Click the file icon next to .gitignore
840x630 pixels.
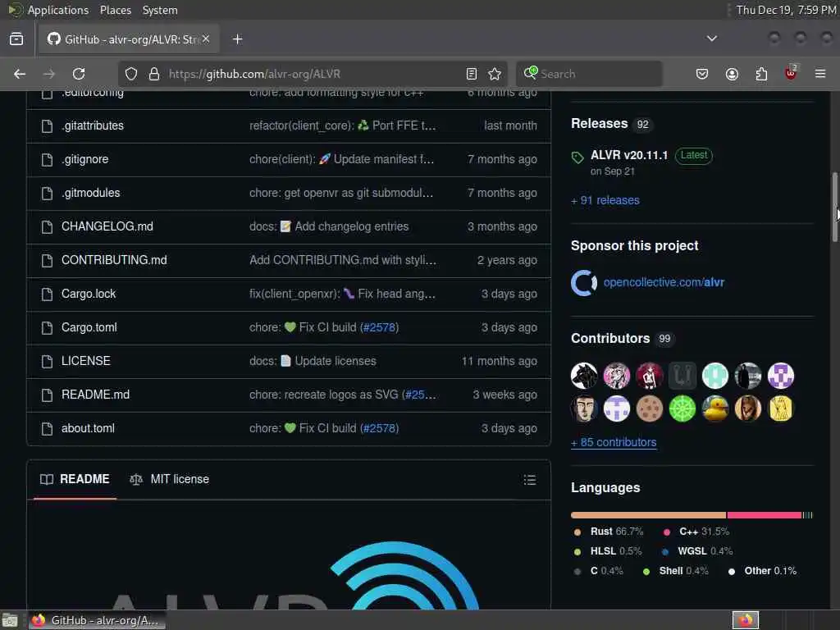pos(47,160)
